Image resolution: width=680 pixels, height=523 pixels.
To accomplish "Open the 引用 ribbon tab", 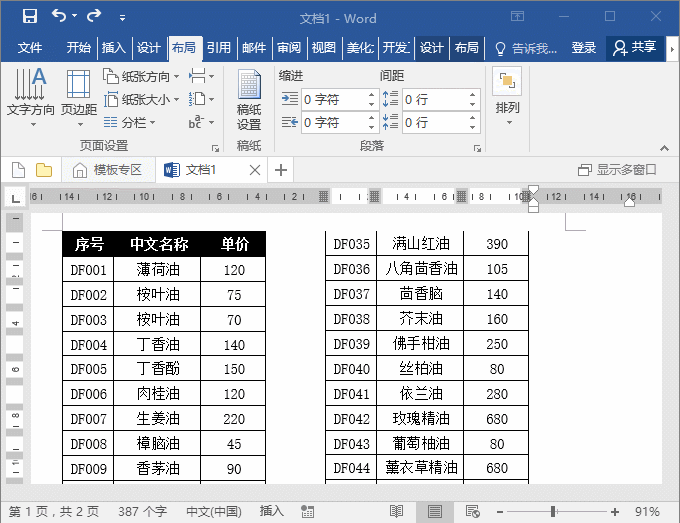I will point(219,48).
